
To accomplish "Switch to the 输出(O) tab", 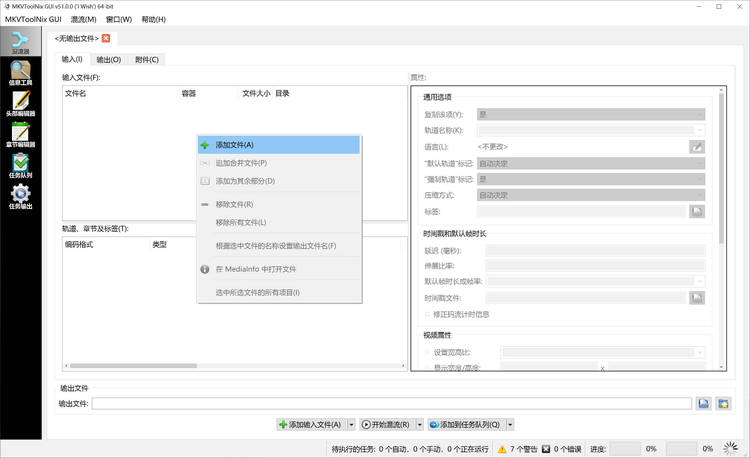I will click(x=109, y=60).
